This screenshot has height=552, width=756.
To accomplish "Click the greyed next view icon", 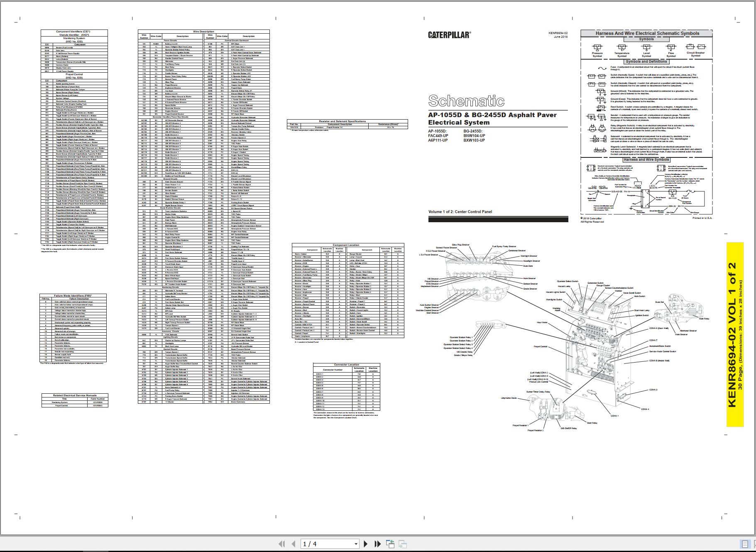I will (402, 544).
